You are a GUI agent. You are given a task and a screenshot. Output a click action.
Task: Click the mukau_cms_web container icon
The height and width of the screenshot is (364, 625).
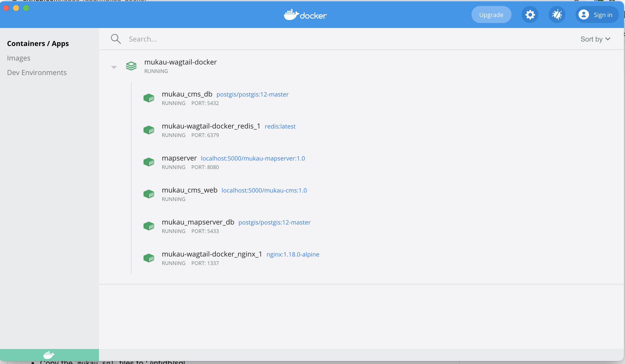[149, 194]
